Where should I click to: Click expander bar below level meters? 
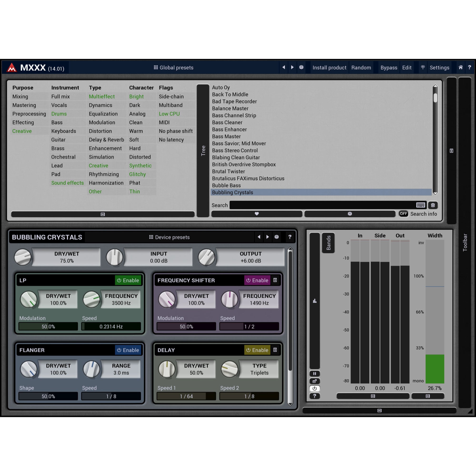(x=373, y=396)
